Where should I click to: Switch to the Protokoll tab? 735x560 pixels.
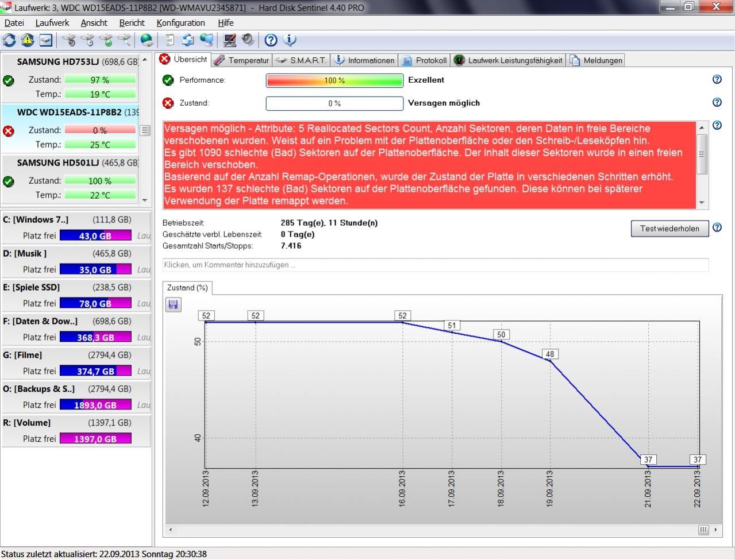[x=424, y=60]
